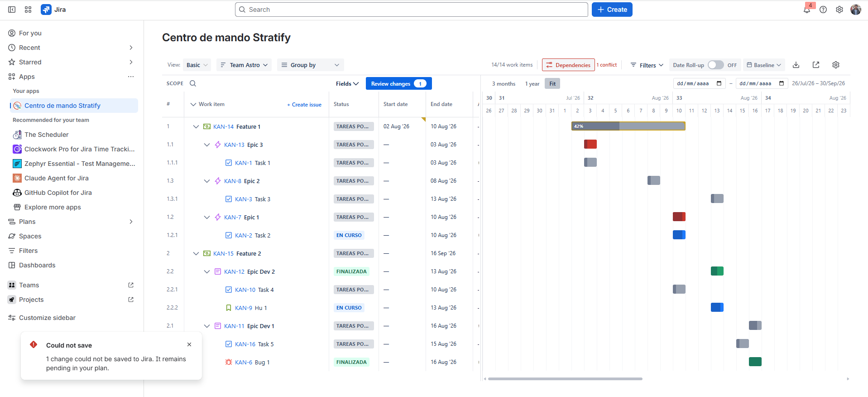Click the share open-external icon
The width and height of the screenshot is (868, 397).
pos(816,65)
